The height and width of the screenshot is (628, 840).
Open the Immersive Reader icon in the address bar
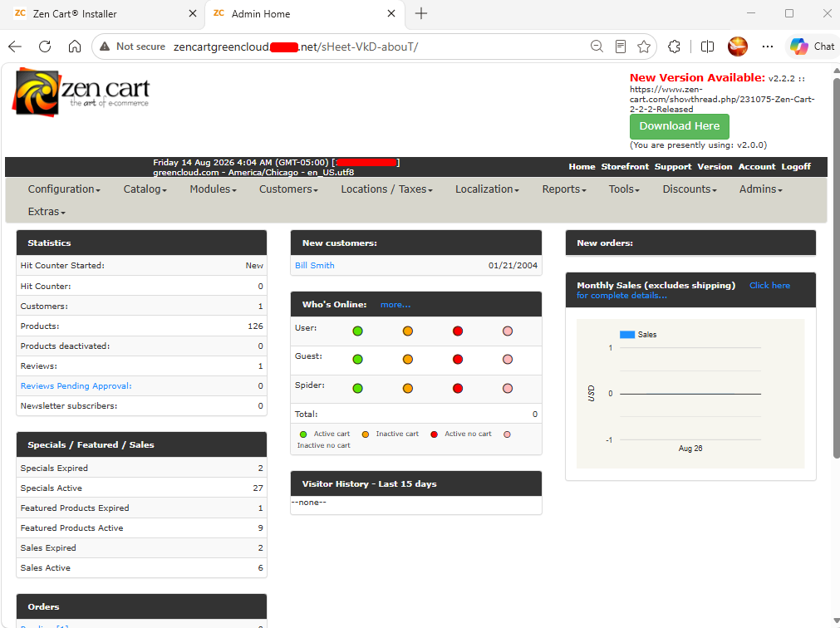click(621, 47)
